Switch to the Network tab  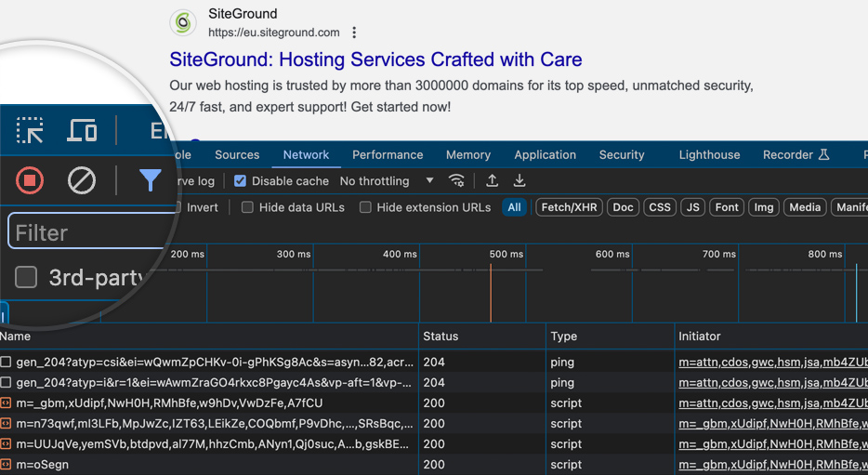click(306, 155)
